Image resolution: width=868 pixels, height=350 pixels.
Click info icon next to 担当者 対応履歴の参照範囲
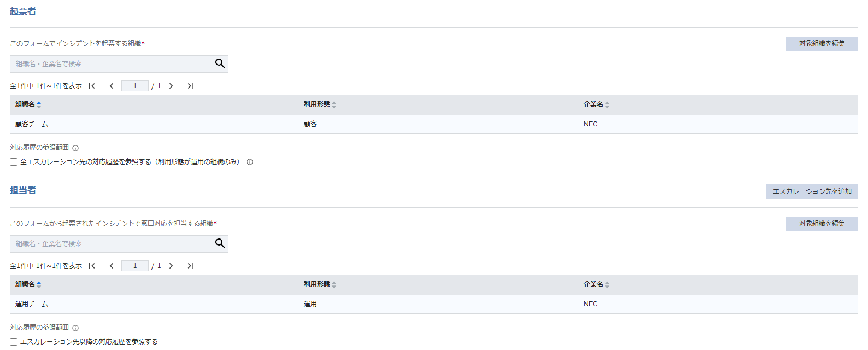(75, 328)
